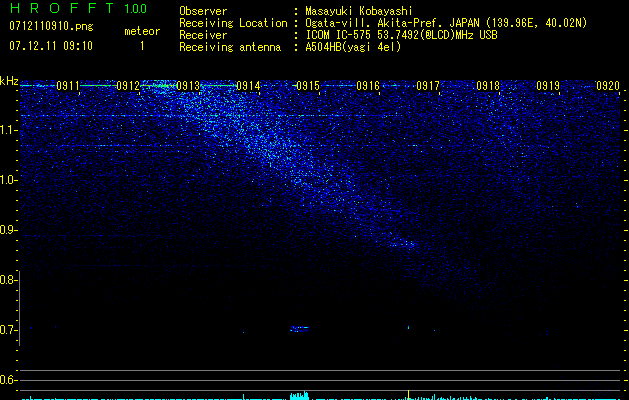Click the cyan amplitude burst below 0915
Viewport: 629px width, 400px height.
299,396
